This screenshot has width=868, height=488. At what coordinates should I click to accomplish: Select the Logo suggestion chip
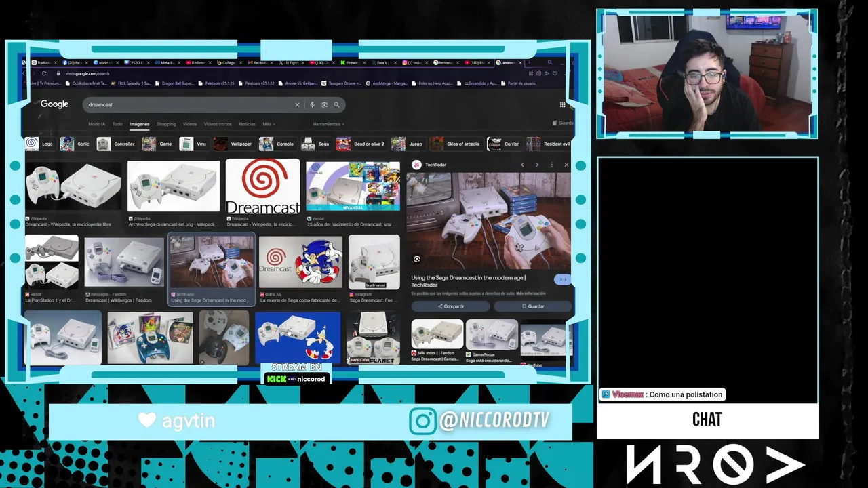point(40,144)
